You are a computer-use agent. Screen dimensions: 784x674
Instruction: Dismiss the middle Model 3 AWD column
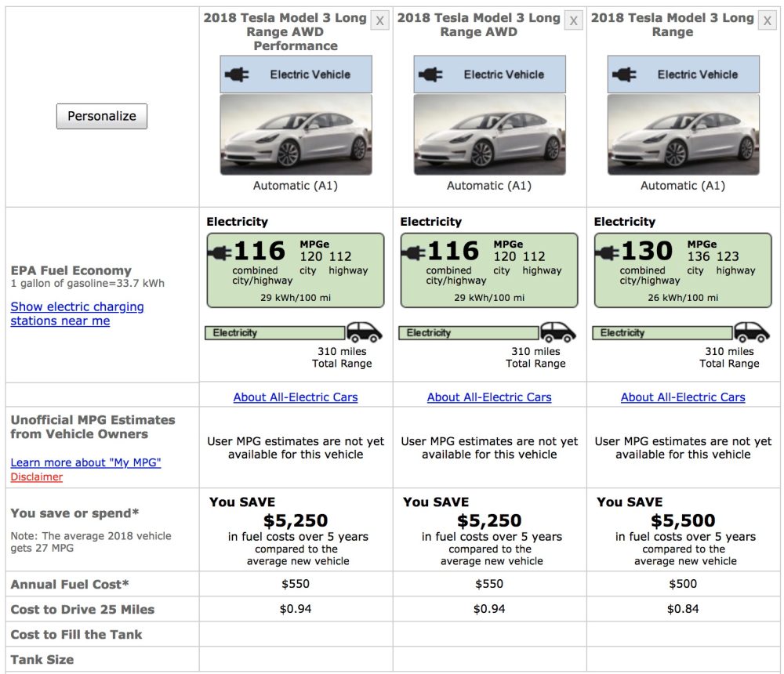tap(573, 20)
